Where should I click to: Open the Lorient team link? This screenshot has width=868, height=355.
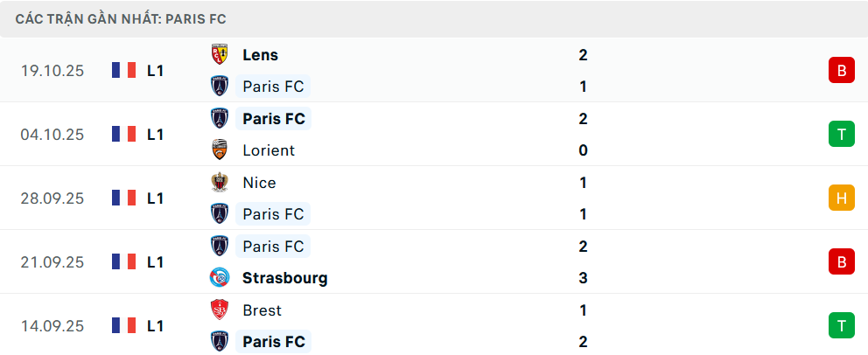269,150
